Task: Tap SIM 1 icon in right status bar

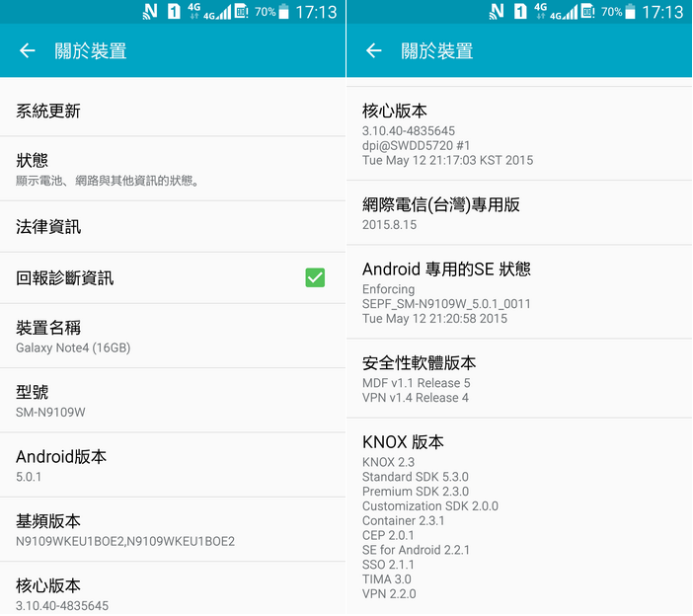Action: (x=520, y=12)
